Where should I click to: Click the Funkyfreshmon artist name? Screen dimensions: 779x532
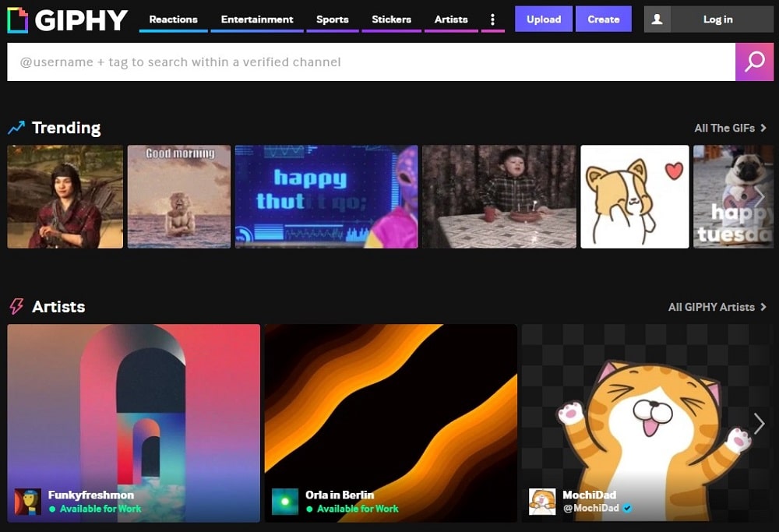(91, 495)
